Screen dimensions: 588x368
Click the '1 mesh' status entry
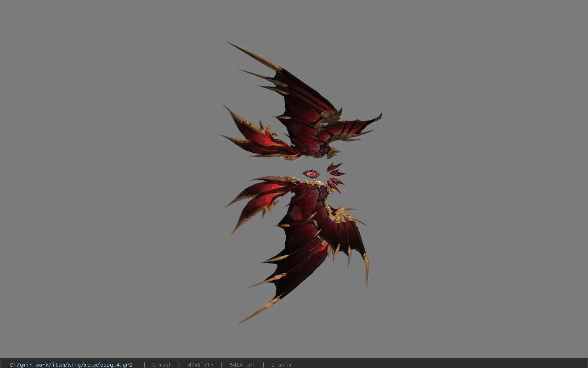point(162,365)
